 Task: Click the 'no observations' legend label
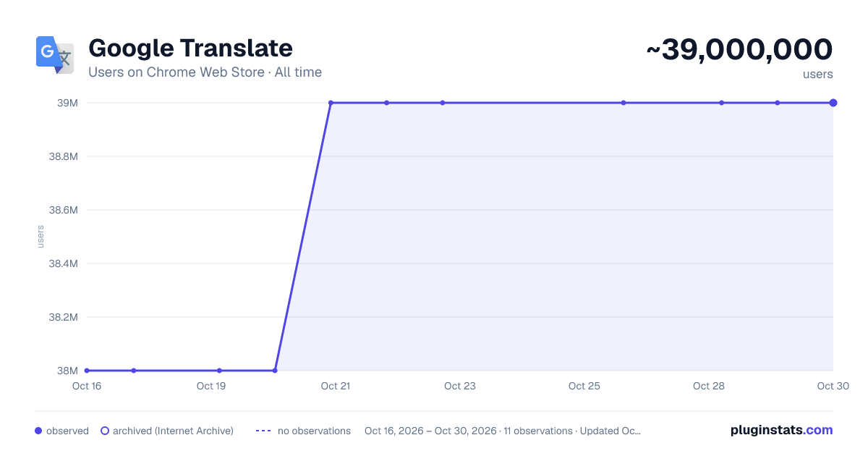[314, 431]
